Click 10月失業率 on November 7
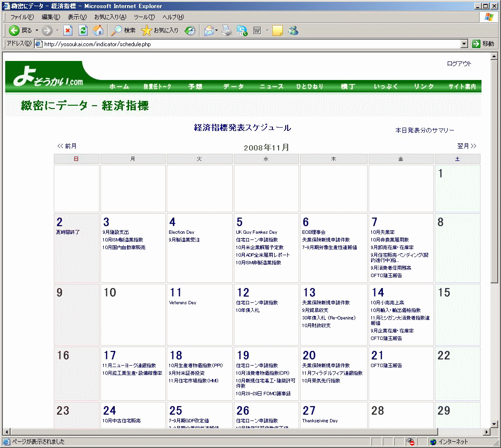Image resolution: width=501 pixels, height=448 pixels. click(x=382, y=232)
